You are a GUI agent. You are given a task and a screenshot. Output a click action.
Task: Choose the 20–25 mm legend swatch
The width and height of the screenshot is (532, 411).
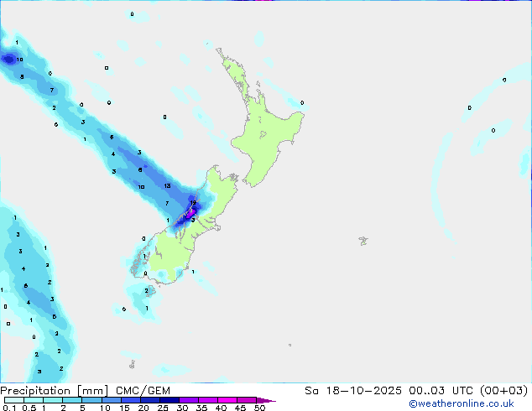point(149,400)
